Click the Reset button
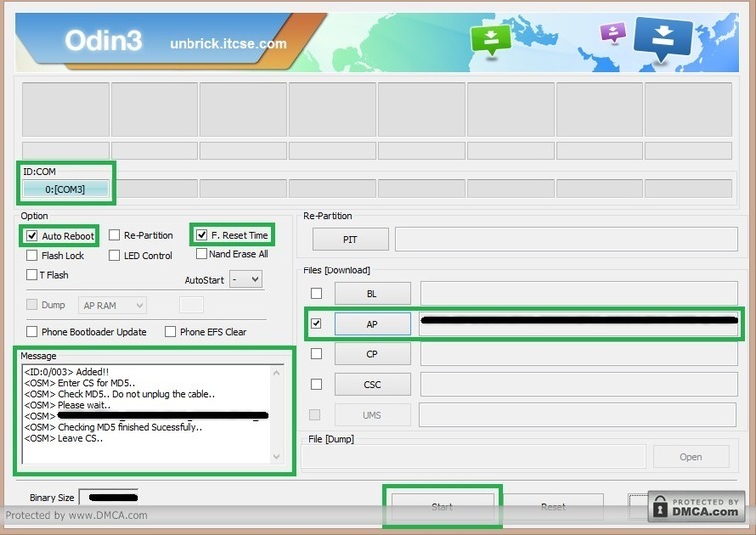The height and width of the screenshot is (535, 756). 553,506
